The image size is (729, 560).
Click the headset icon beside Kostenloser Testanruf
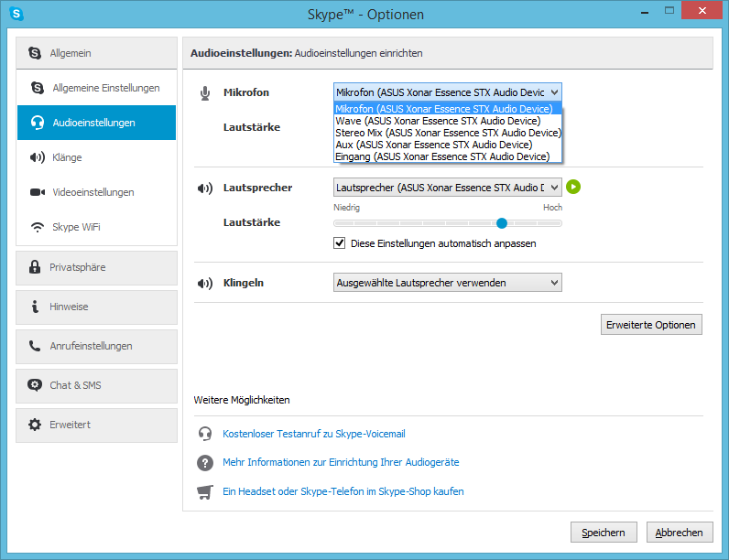click(205, 434)
